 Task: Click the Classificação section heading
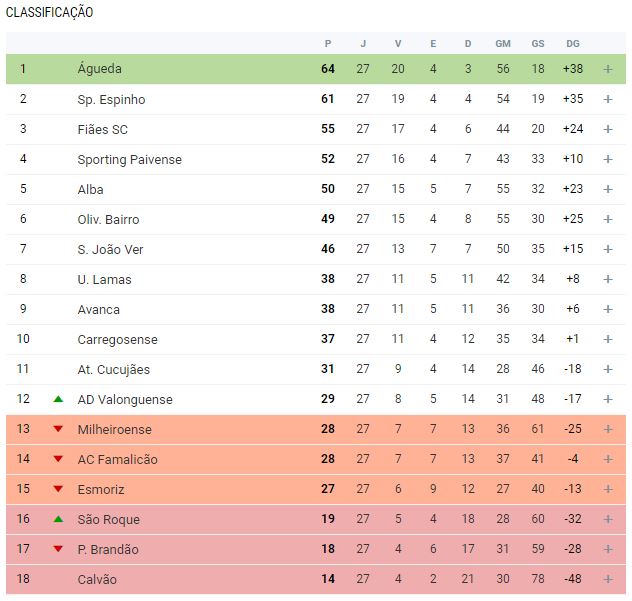point(49,12)
